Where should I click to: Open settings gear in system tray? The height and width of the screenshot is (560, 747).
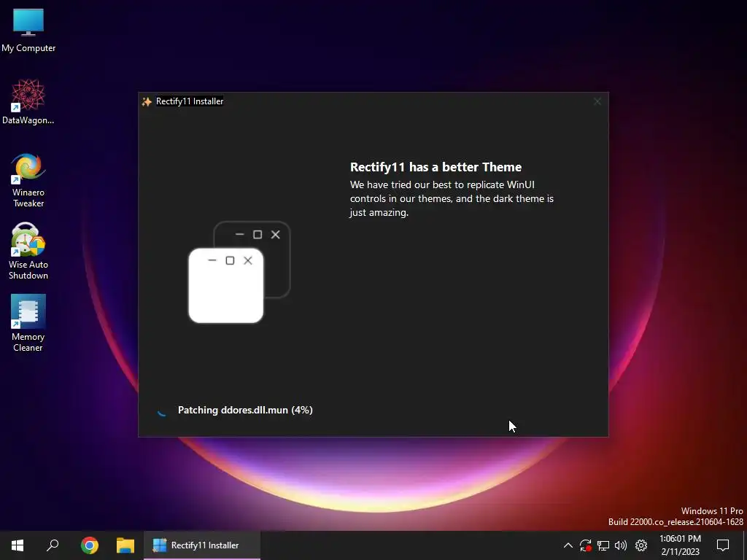pos(641,545)
